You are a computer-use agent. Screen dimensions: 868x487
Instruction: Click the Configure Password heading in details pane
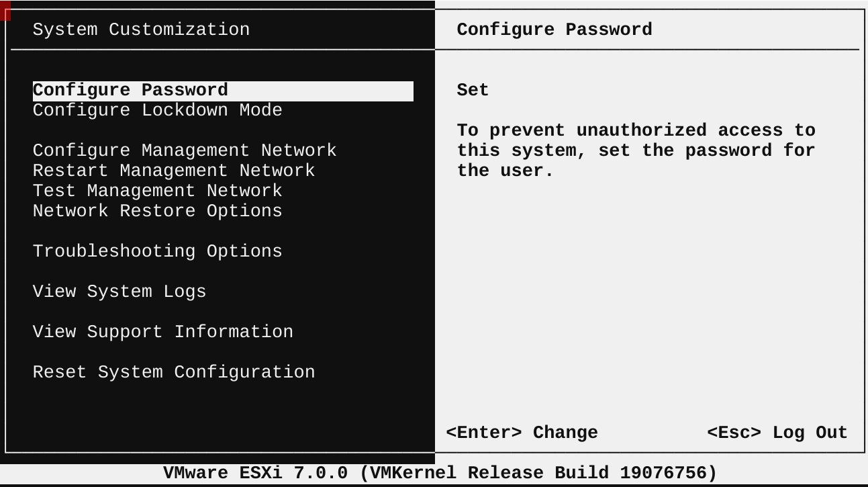pos(554,30)
